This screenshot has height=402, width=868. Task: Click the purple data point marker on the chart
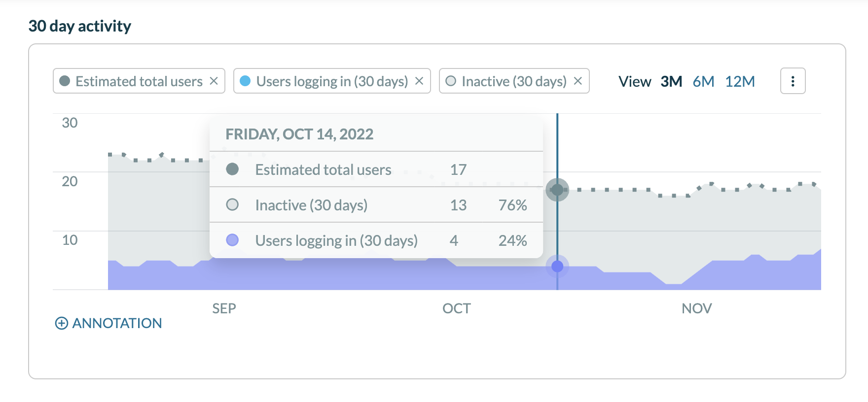557,267
